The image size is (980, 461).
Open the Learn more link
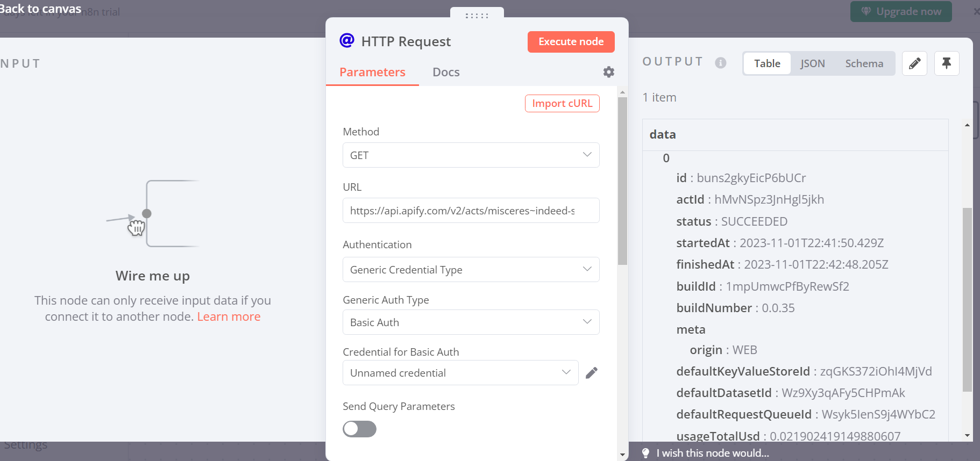click(x=229, y=316)
